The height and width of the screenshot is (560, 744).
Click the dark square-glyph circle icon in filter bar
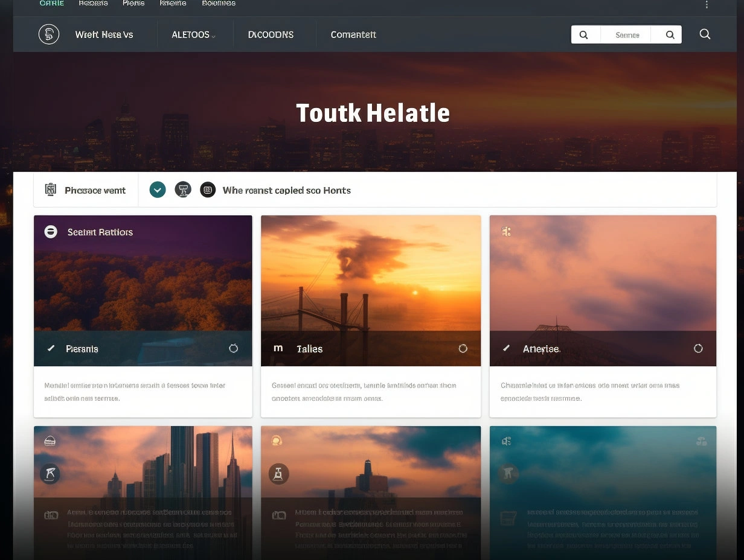pos(208,190)
